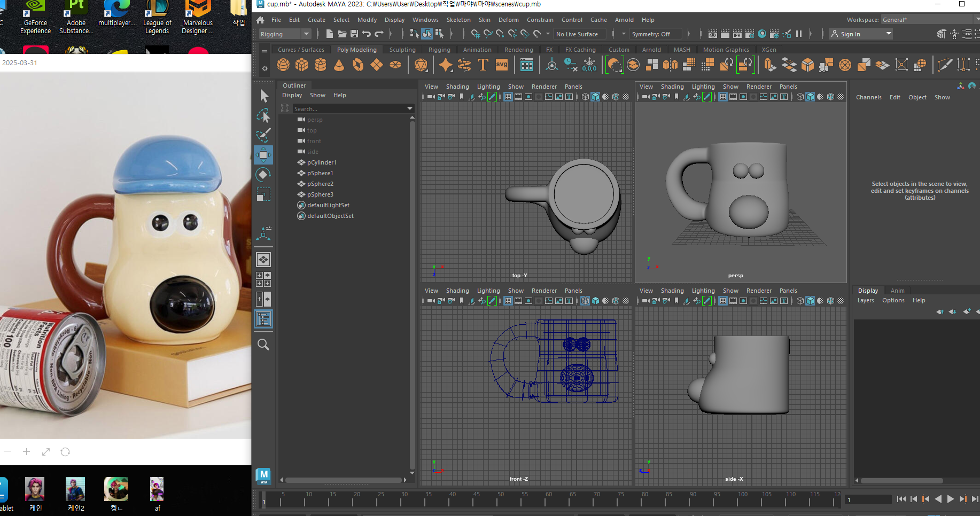980x516 pixels.
Task: Click the Save scene icon
Action: pos(354,34)
